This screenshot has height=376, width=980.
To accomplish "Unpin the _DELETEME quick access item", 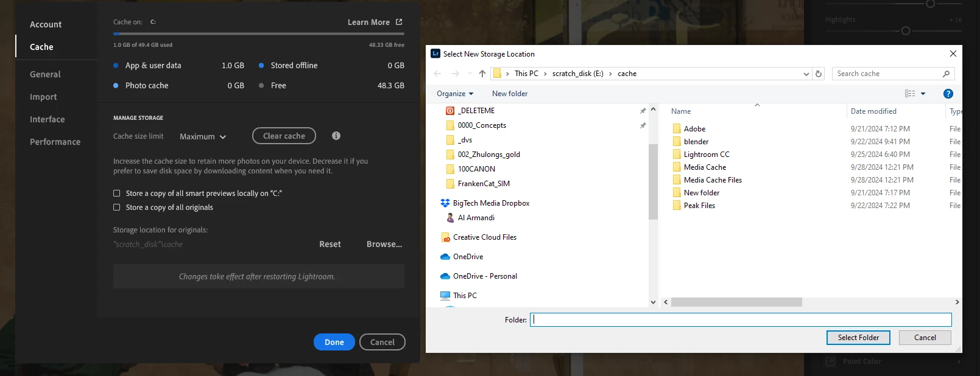I will point(643,111).
